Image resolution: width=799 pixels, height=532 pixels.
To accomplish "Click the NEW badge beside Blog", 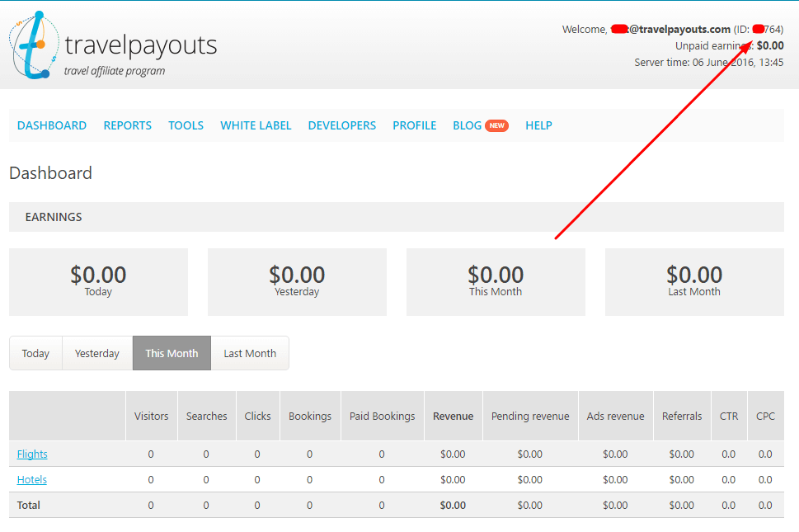I will point(496,125).
